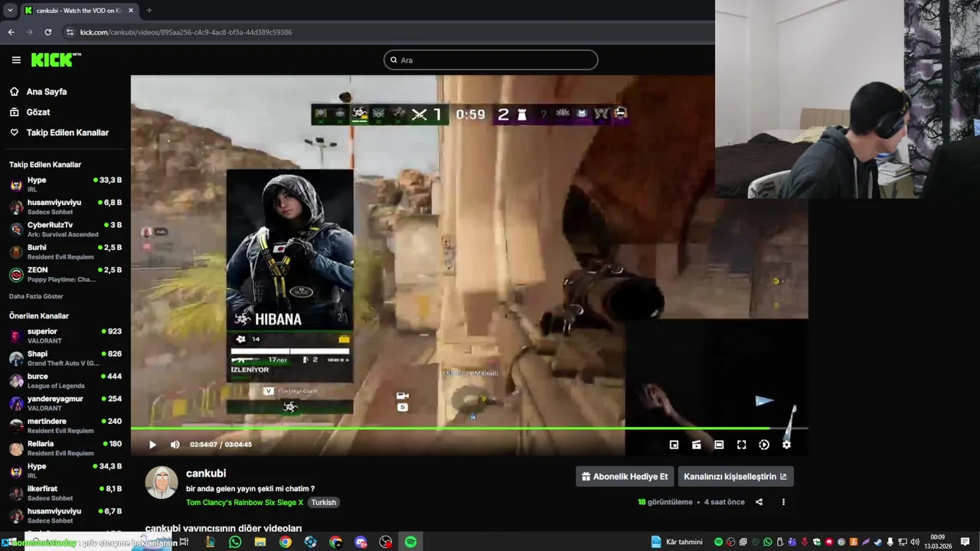Viewport: 980px width, 551px height.
Task: Open the browser tab search dropdown
Action: [x=10, y=10]
